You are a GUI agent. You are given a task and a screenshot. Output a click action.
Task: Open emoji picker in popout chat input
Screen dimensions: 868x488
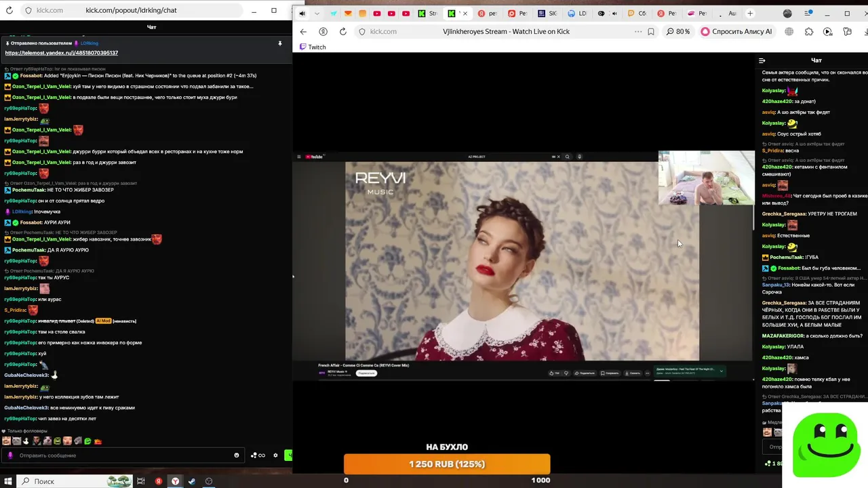(x=237, y=455)
